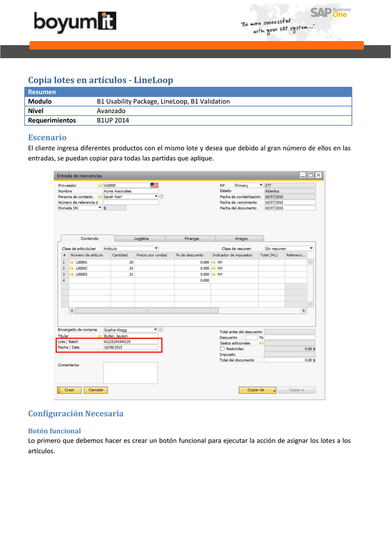This screenshot has width=392, height=554.
Task: Toggle the Redondeo checkbox
Action: 222,349
